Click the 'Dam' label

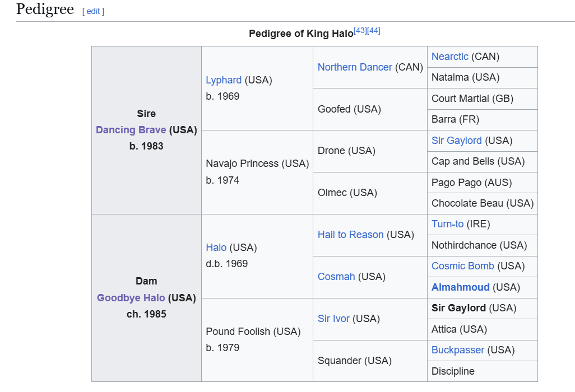pyautogui.click(x=146, y=281)
